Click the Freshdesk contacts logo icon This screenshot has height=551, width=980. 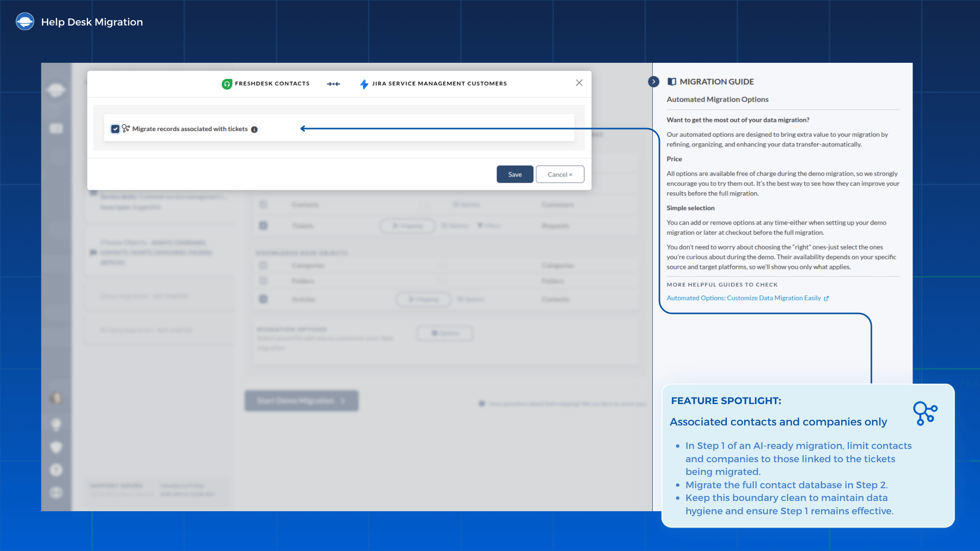(227, 84)
